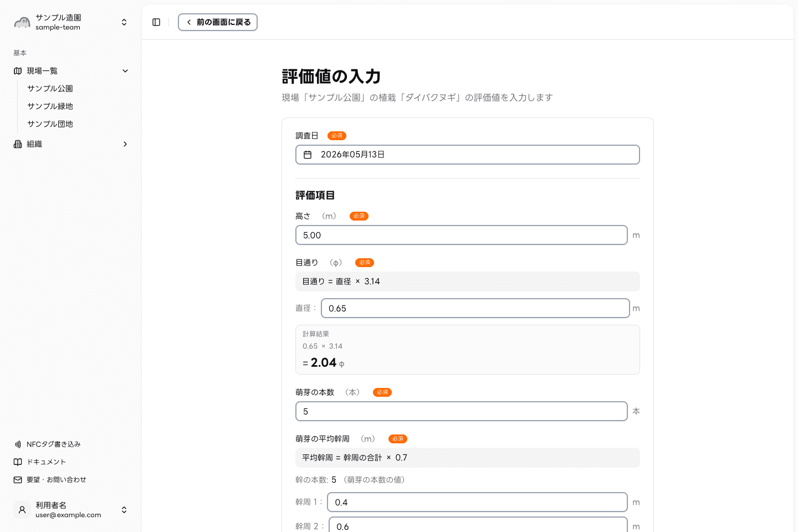Viewport: 798px width, 532px height.
Task: Click the 現場一覧 menu label
Action: (x=42, y=71)
